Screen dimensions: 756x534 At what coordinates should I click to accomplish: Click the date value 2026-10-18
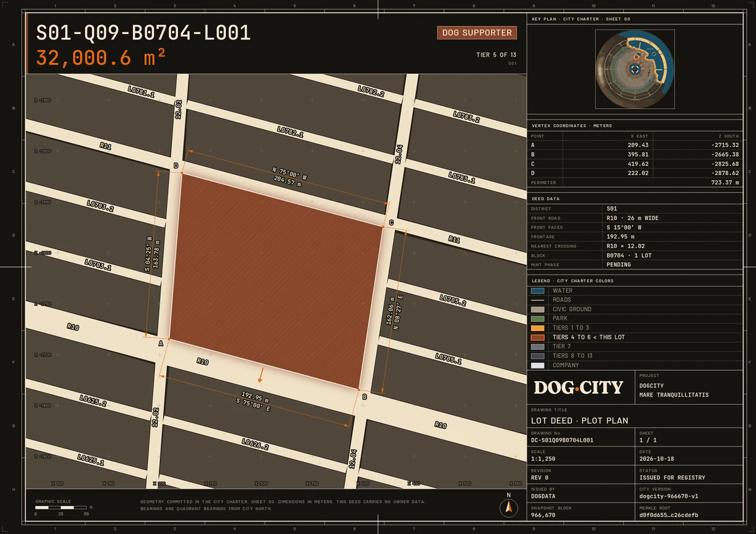[x=655, y=459]
